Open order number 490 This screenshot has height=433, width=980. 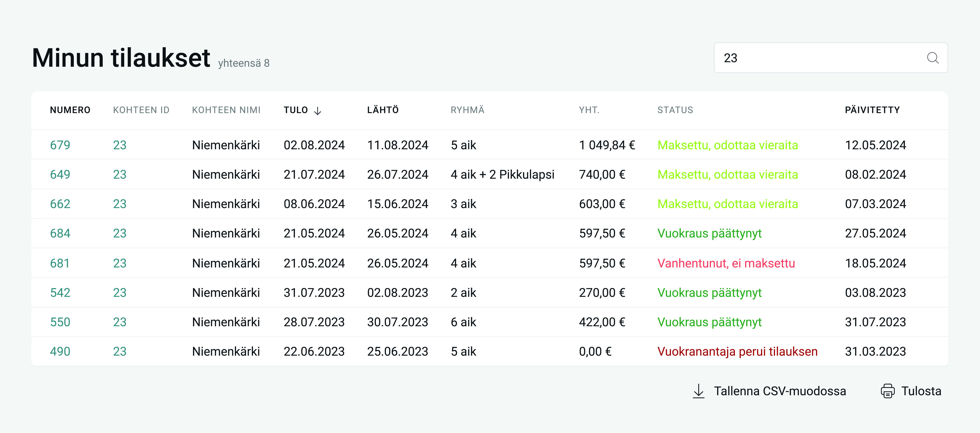click(x=60, y=351)
